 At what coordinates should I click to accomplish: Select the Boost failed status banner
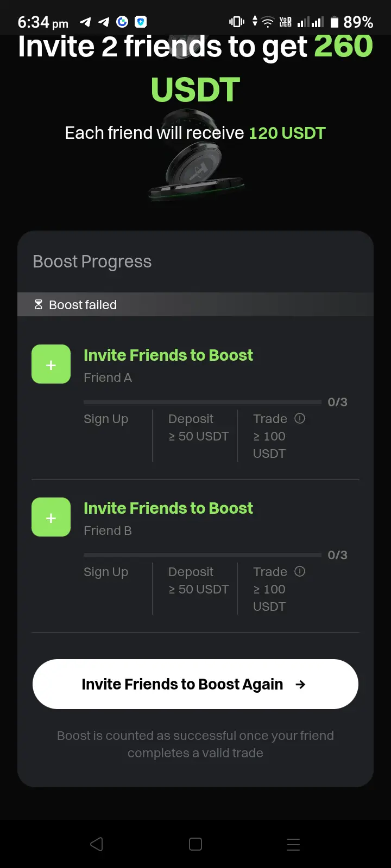point(195,305)
